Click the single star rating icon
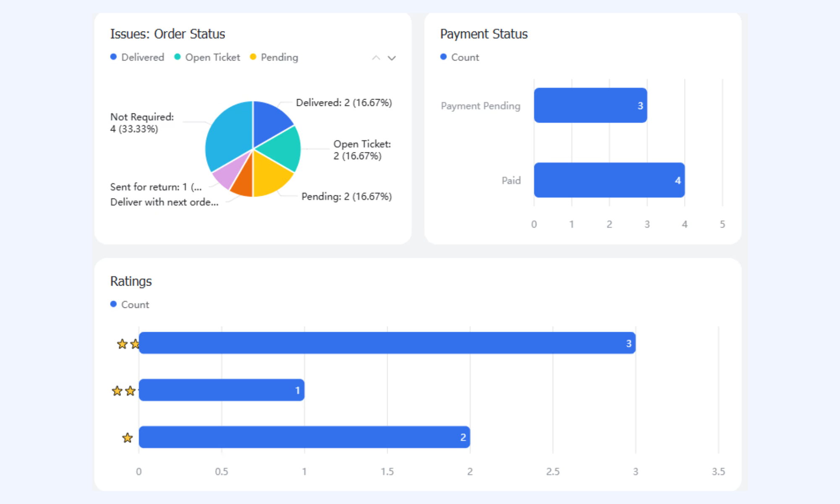This screenshot has height=504, width=840. tap(127, 438)
